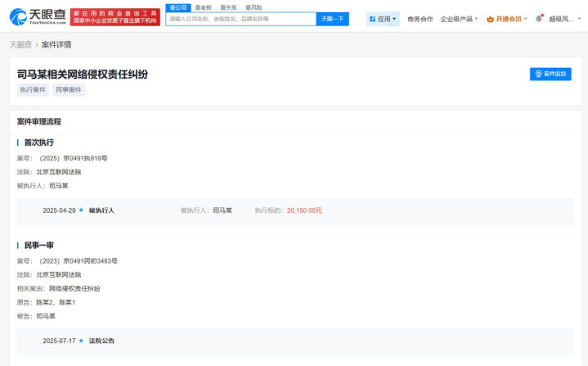
Task: Open the 查风险 search tab
Action: 254,7
